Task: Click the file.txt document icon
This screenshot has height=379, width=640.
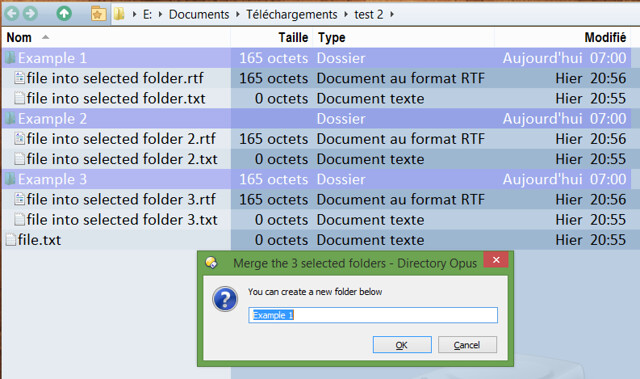Action: 11,239
